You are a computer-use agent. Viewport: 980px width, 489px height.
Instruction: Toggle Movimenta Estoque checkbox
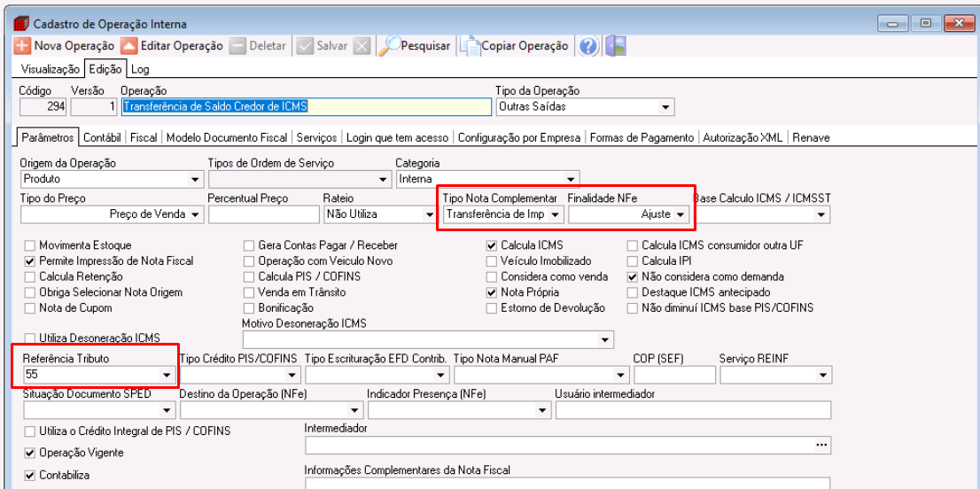pos(29,245)
